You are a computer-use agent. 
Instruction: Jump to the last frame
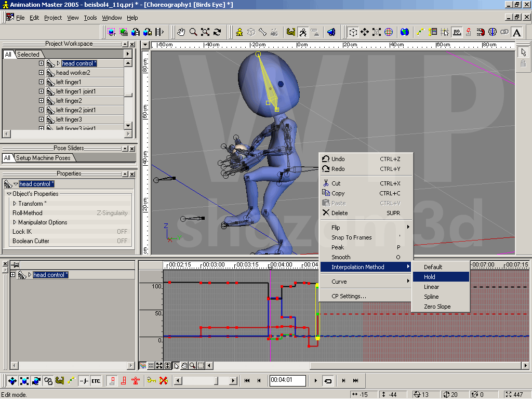pos(355,381)
